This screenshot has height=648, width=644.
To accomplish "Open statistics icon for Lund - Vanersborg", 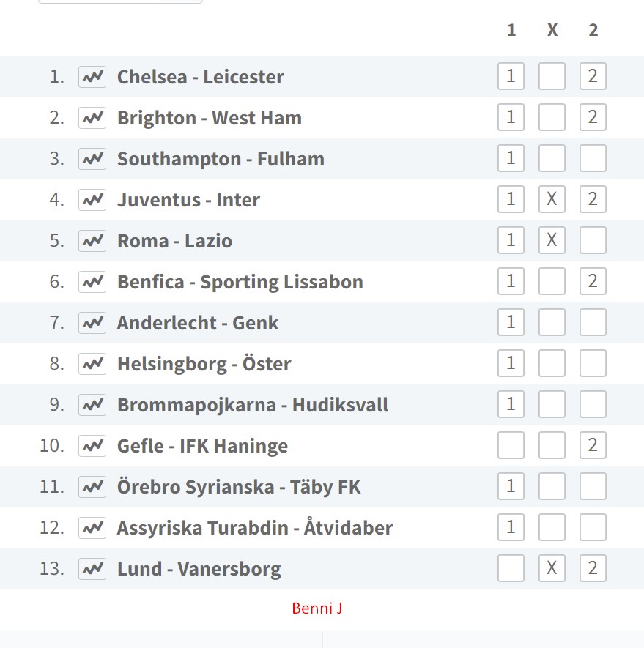I will click(92, 569).
